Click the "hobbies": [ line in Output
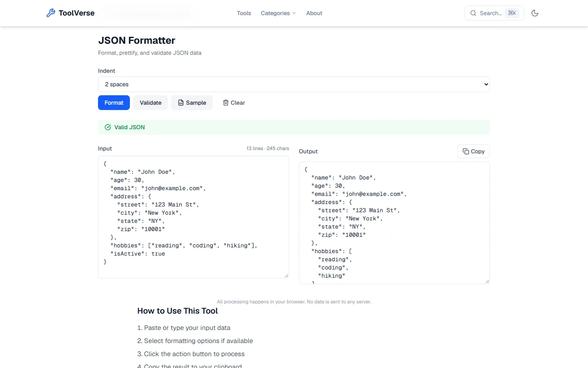 [x=332, y=251]
